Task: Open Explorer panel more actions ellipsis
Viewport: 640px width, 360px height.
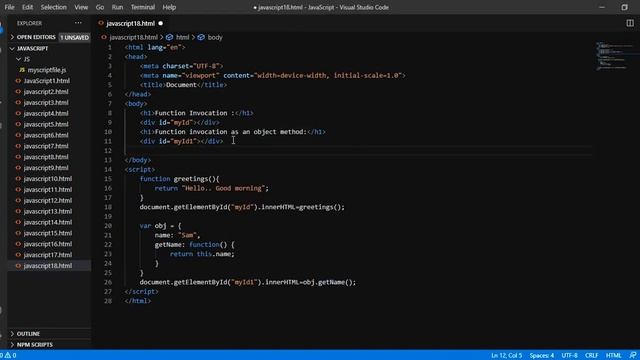Action: point(78,23)
